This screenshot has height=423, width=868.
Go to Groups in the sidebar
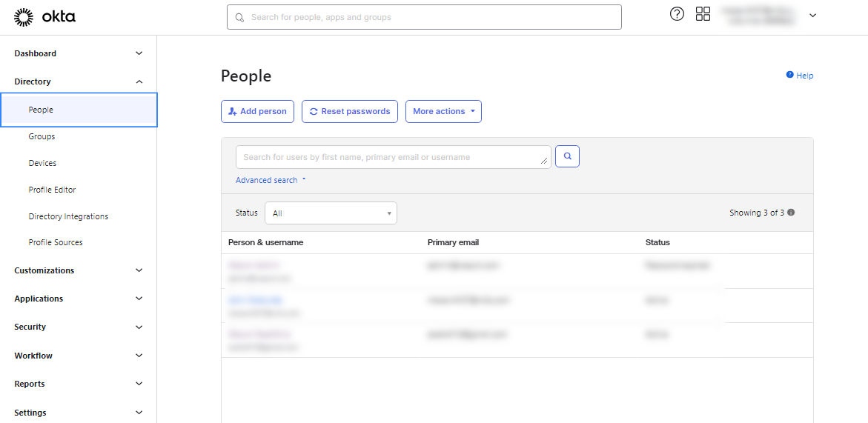pyautogui.click(x=42, y=136)
